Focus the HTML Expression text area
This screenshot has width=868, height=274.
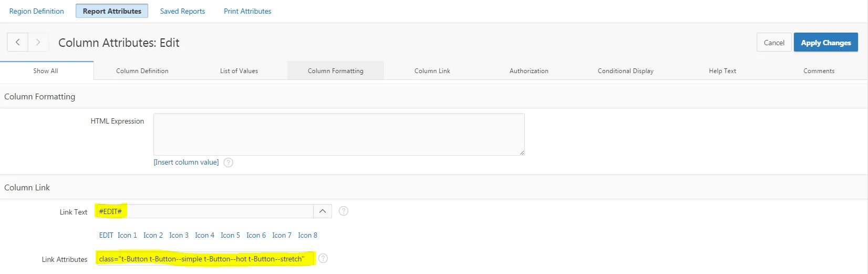[x=339, y=134]
